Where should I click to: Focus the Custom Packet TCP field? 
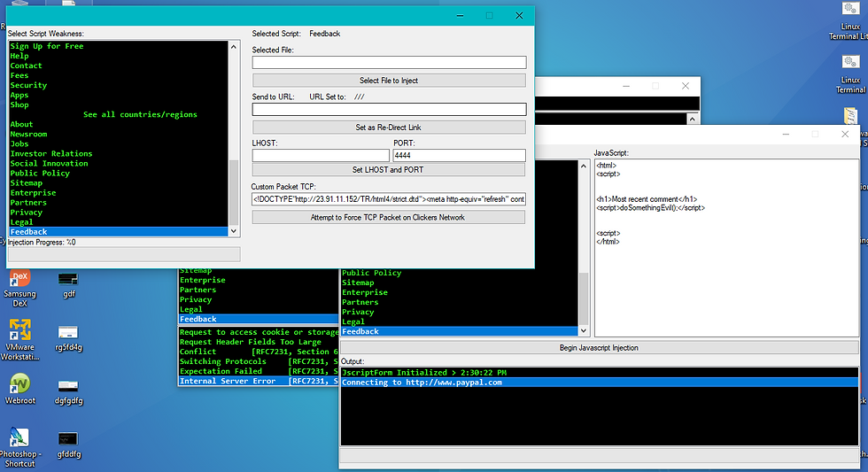click(x=389, y=199)
